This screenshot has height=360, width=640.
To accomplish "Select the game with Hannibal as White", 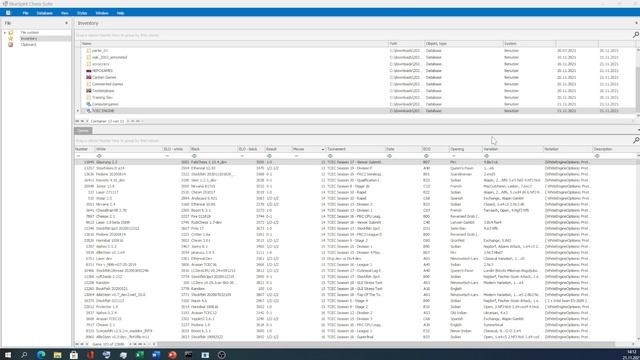I will [356, 240].
